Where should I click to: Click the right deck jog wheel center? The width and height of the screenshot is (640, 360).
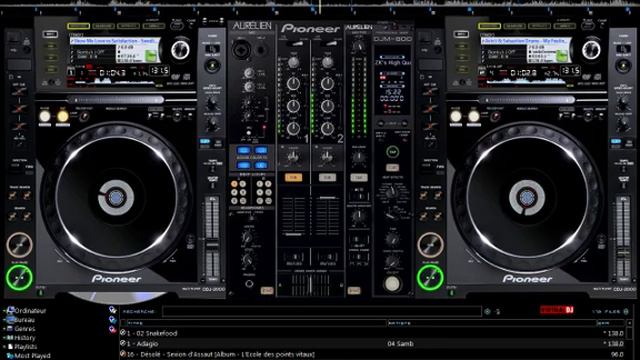527,198
